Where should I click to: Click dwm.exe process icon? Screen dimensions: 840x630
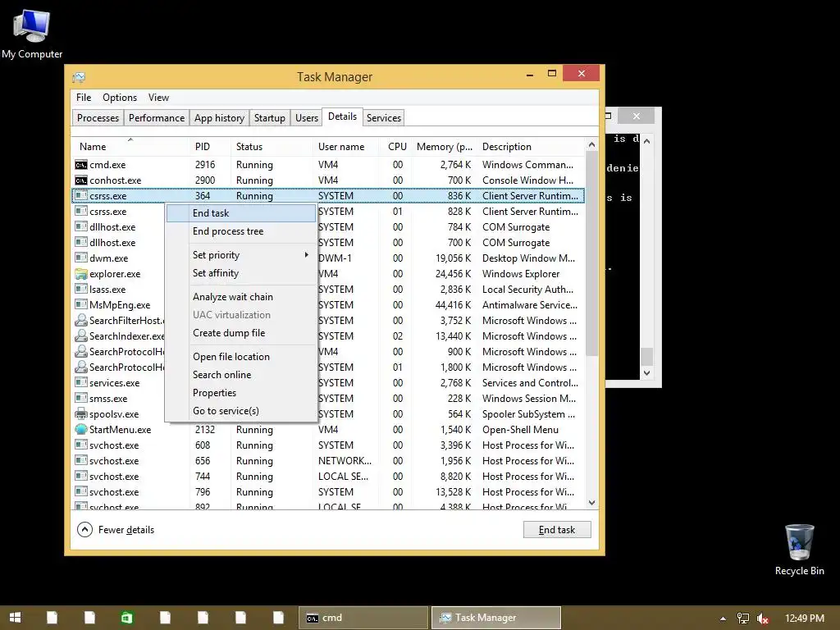click(x=81, y=258)
